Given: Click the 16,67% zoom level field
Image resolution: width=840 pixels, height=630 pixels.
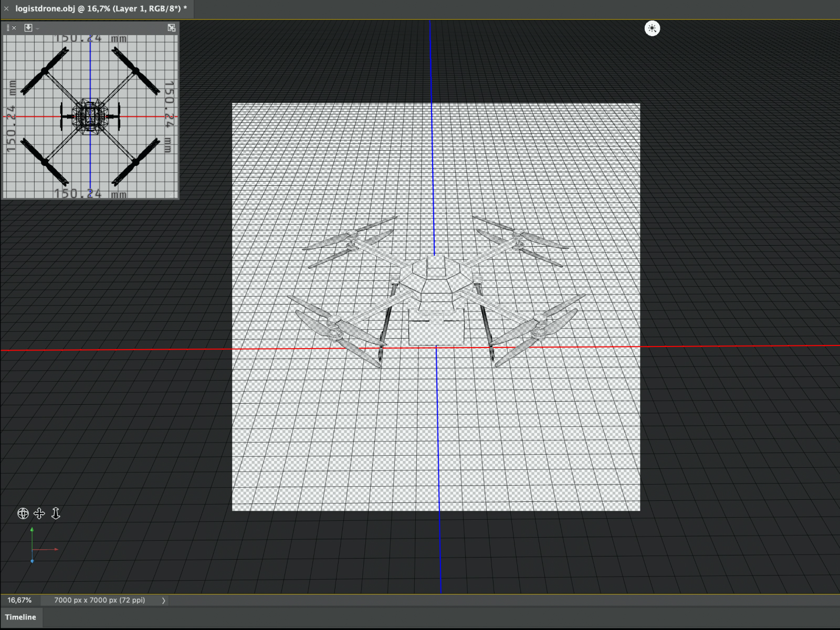Looking at the screenshot, I should click(19, 600).
